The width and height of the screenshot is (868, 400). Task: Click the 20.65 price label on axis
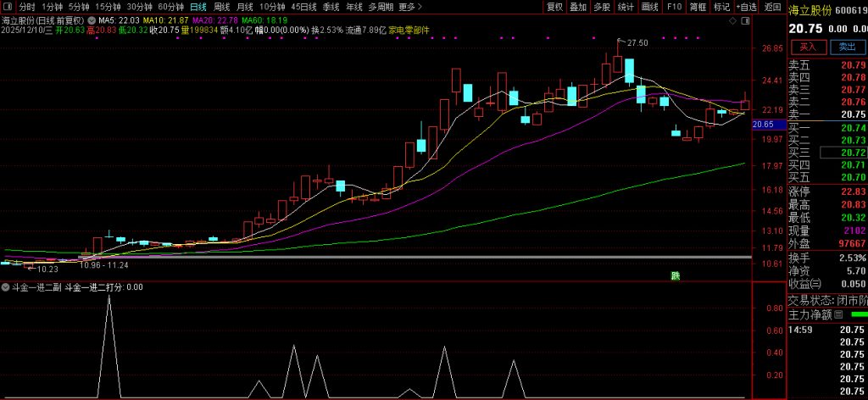[x=763, y=125]
